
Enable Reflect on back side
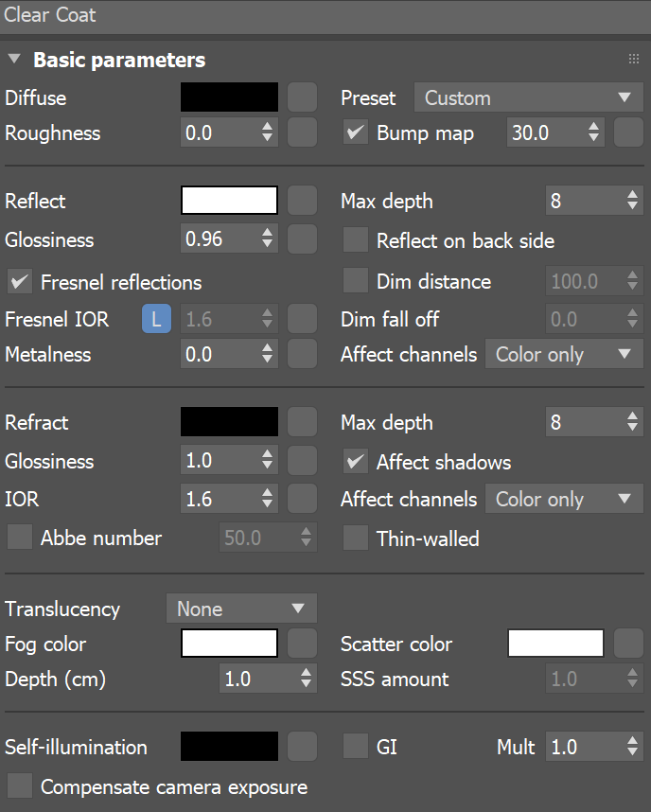355,240
